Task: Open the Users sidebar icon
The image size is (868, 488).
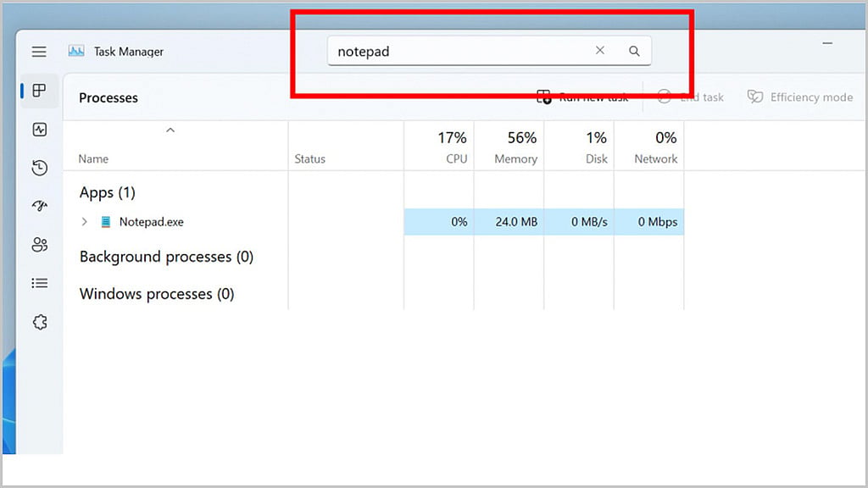Action: 39,245
